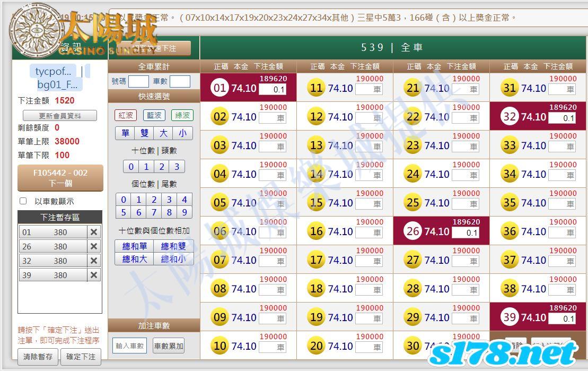Click the 下注暫存區 list header

[60, 217]
